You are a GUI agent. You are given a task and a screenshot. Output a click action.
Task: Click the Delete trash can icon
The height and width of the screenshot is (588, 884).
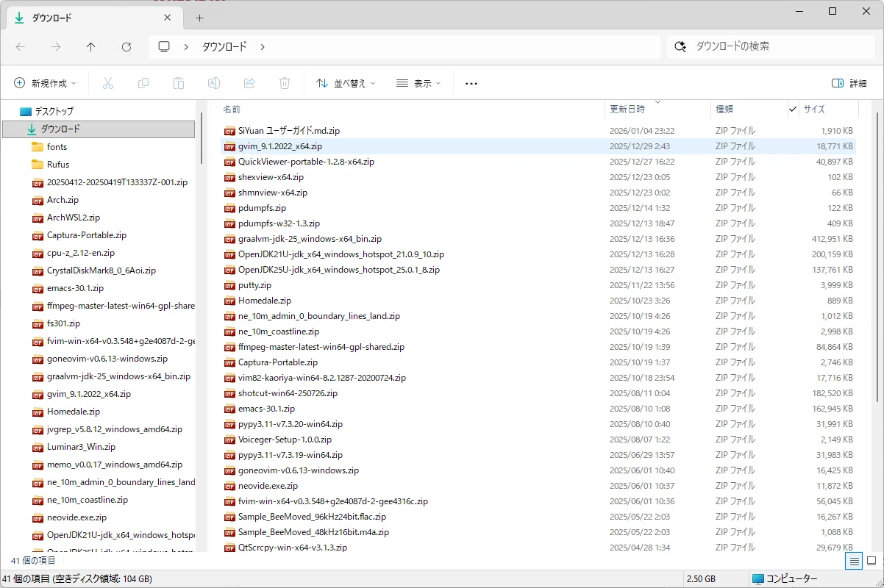(x=285, y=83)
